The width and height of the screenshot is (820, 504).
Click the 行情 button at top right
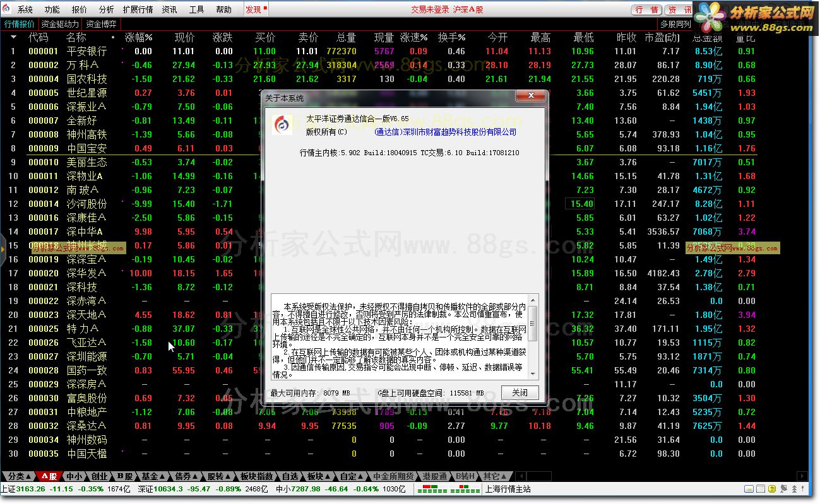(x=647, y=9)
